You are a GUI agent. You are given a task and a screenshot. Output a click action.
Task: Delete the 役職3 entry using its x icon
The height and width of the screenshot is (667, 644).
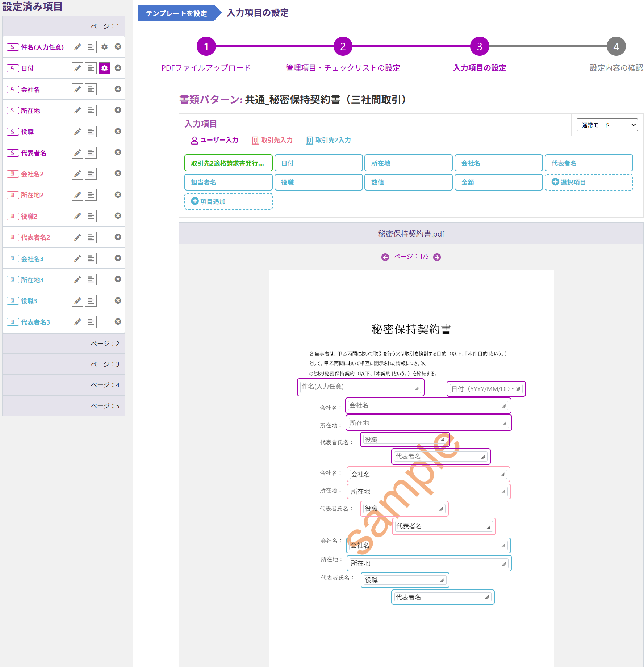click(x=118, y=301)
